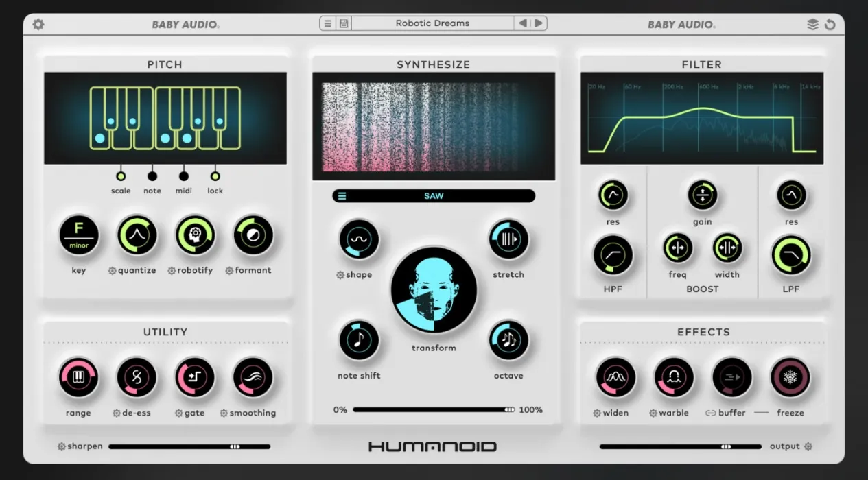Save preset with the floppy disk icon
The image size is (868, 480).
[x=344, y=23]
